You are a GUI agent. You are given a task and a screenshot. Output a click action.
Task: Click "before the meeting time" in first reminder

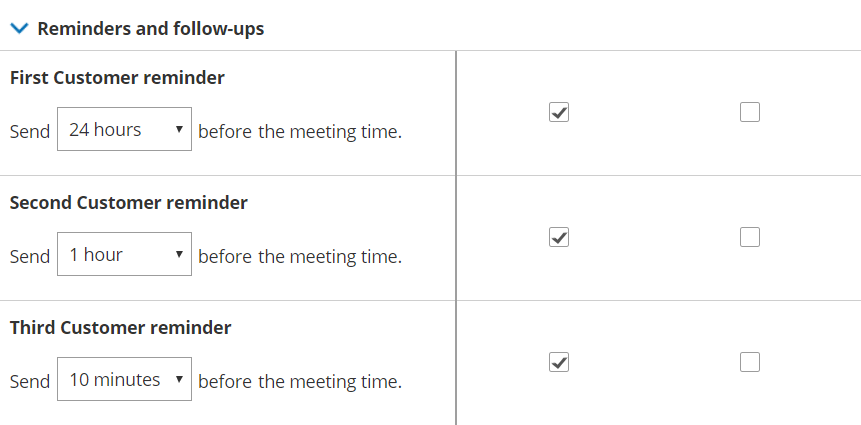tap(300, 132)
